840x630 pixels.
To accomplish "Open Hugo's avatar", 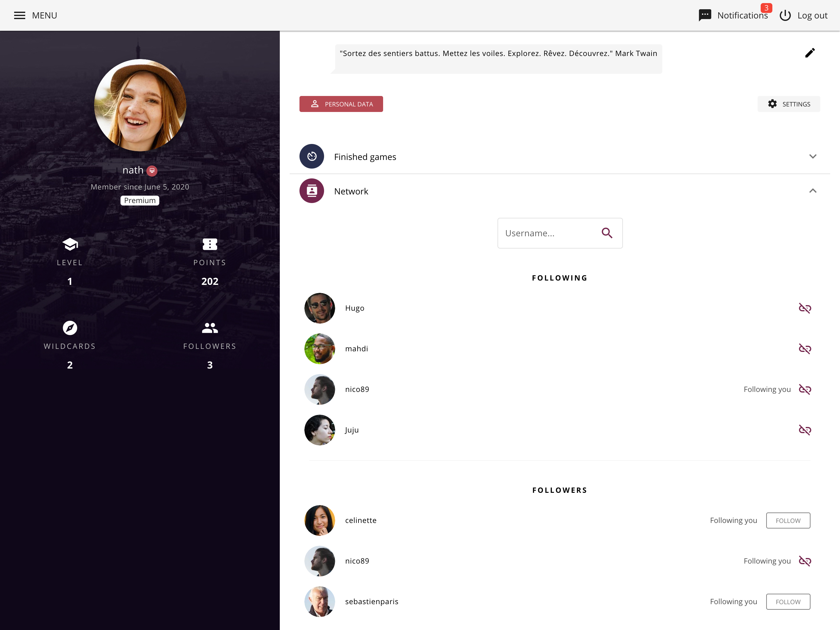I will point(320,308).
